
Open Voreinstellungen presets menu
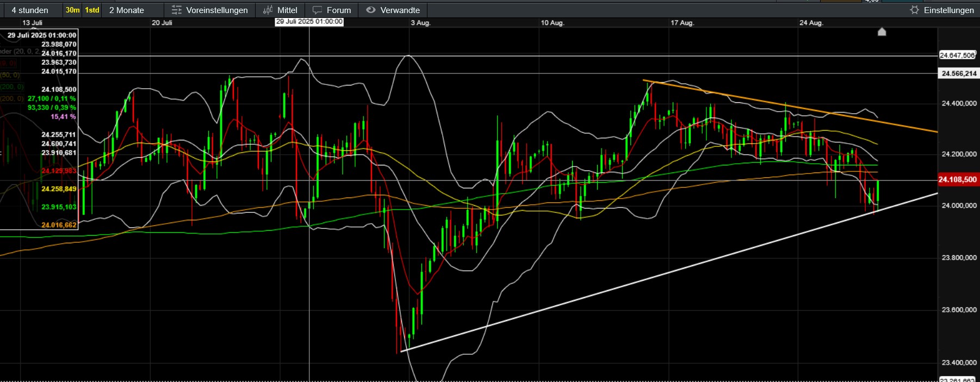coord(209,10)
